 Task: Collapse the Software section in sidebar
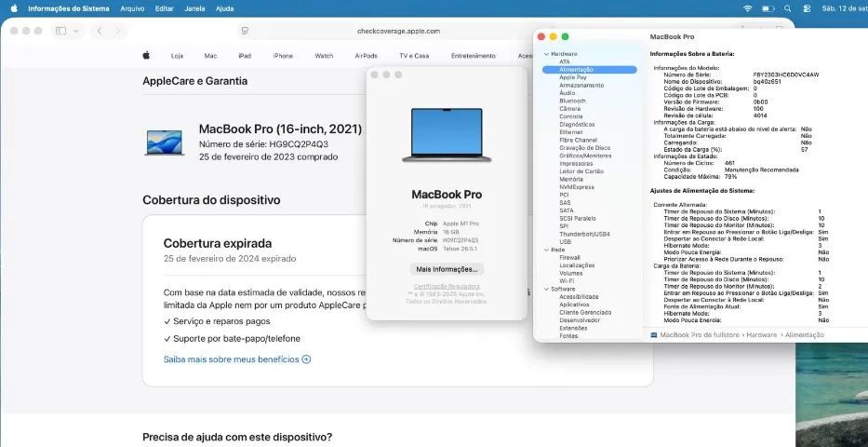tap(546, 289)
